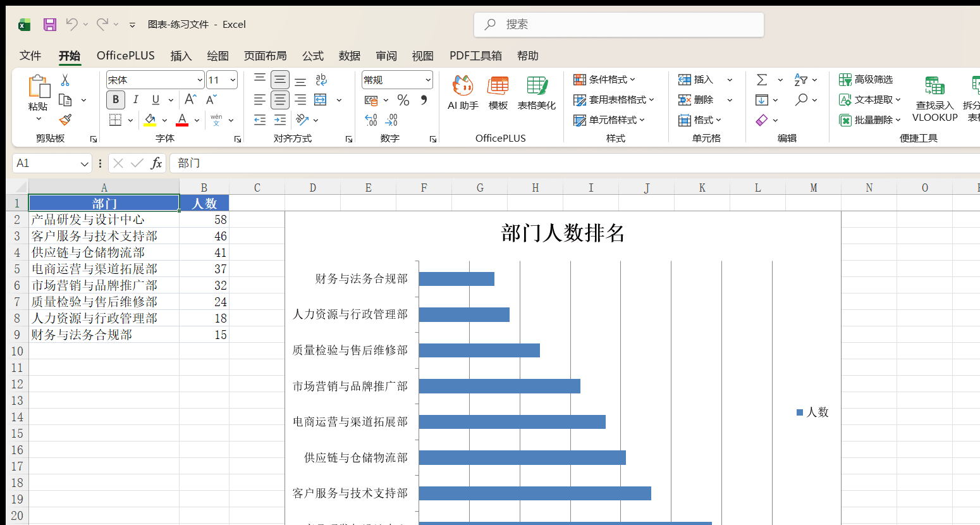980x525 pixels.
Task: Decrease decimal places
Action: pos(391,120)
